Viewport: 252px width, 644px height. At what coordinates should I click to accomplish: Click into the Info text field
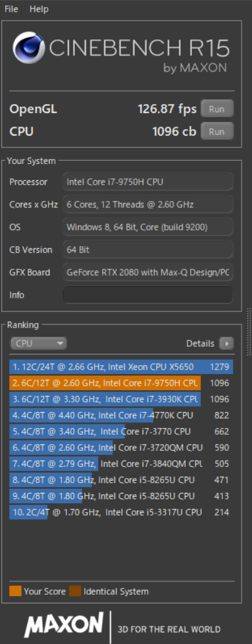[x=147, y=295]
